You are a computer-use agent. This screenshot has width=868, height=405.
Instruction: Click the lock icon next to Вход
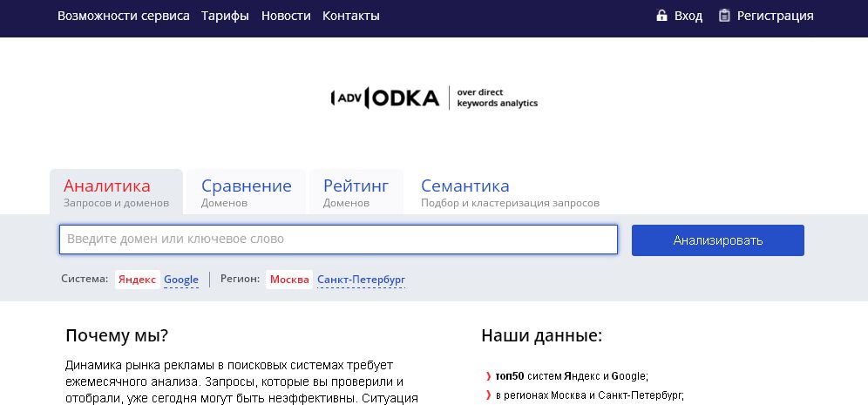(661, 16)
